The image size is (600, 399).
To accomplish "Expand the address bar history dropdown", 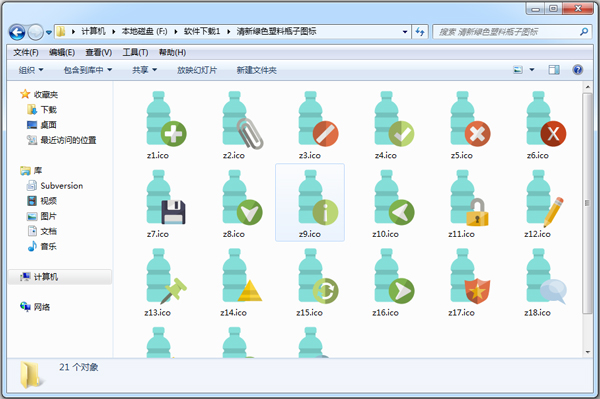I will [405, 32].
